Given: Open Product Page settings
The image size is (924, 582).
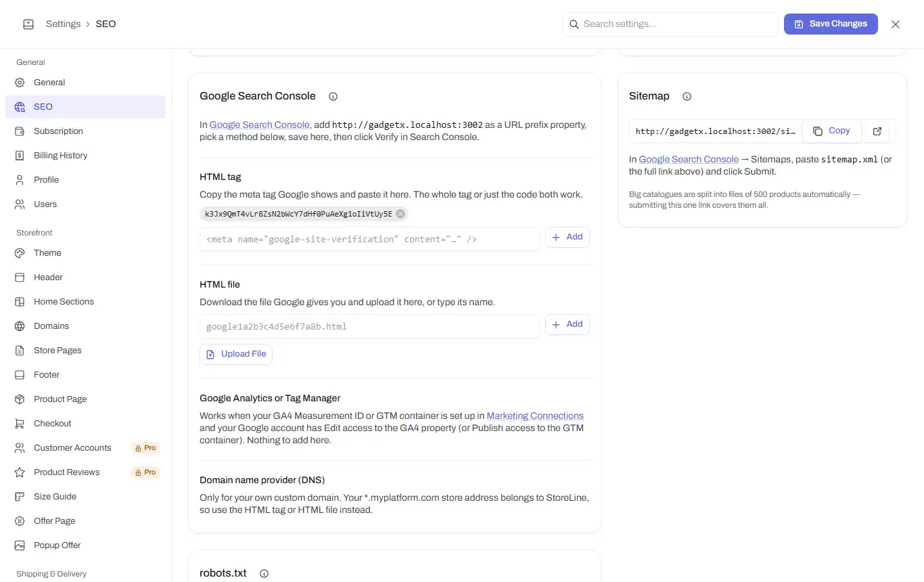Looking at the screenshot, I should 85,399.
